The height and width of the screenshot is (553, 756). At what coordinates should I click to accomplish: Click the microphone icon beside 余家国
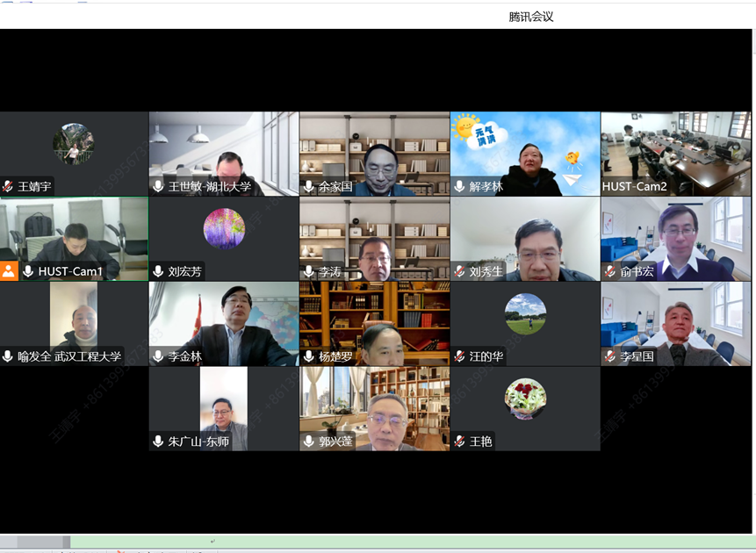(x=308, y=186)
